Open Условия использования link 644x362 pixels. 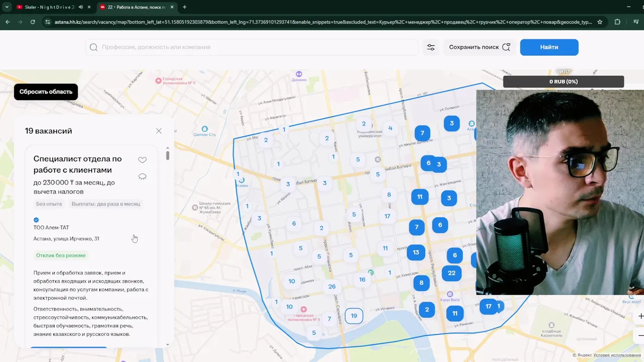[617, 355]
